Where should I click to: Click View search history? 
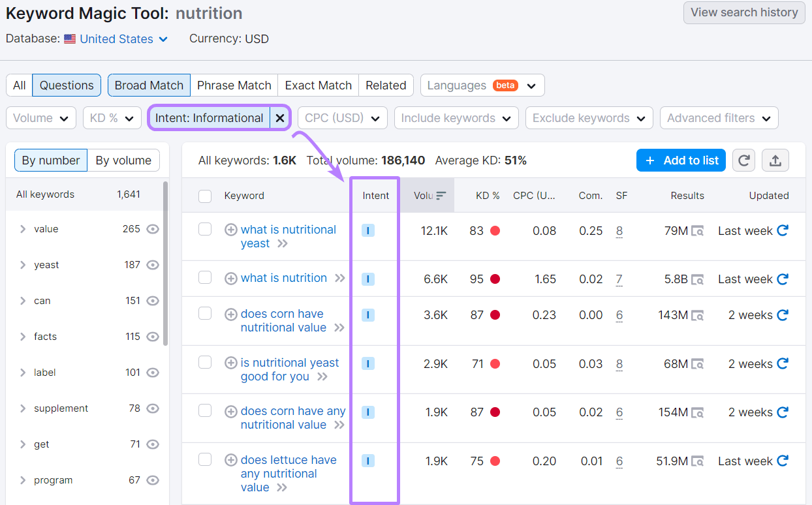point(743,12)
